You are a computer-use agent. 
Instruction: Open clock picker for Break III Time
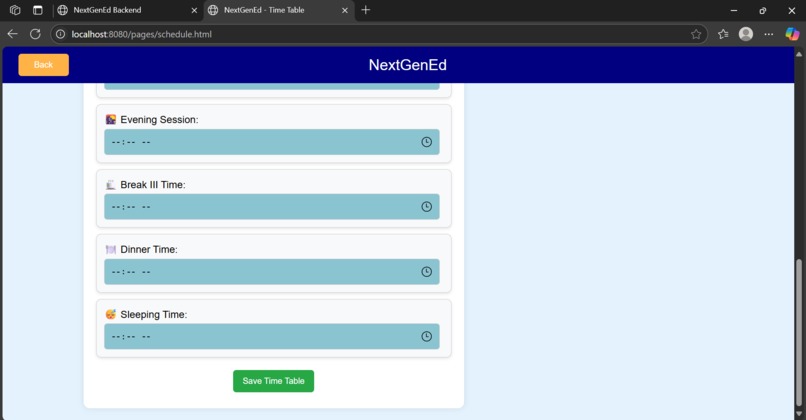(427, 207)
